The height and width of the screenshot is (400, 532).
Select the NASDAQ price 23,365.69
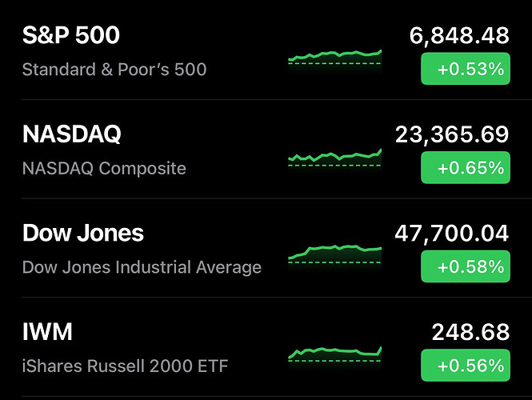(452, 134)
